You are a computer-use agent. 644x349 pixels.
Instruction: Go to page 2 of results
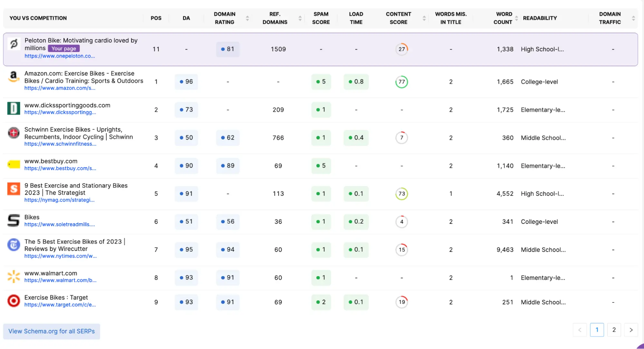click(614, 330)
